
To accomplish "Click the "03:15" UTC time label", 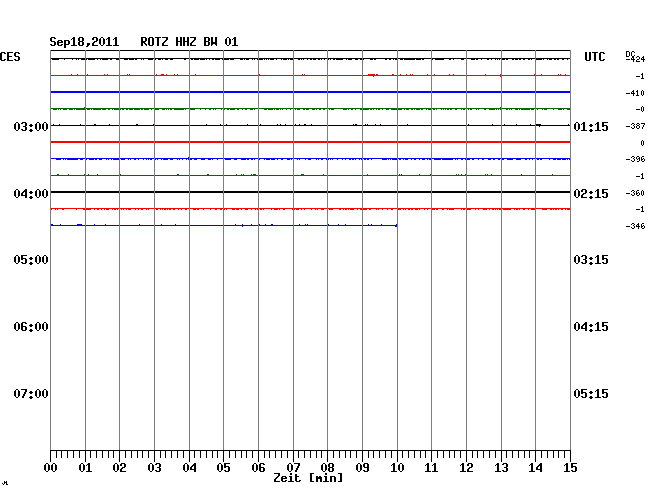I will click(591, 260).
